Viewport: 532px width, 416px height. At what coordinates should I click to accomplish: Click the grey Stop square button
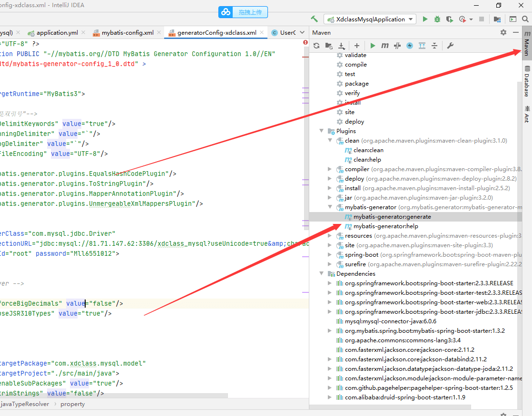(x=481, y=19)
